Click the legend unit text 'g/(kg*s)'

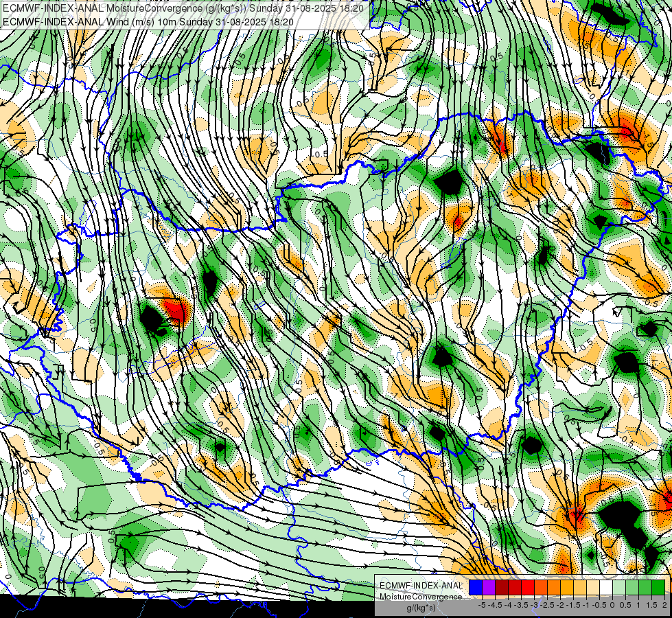[x=421, y=608]
